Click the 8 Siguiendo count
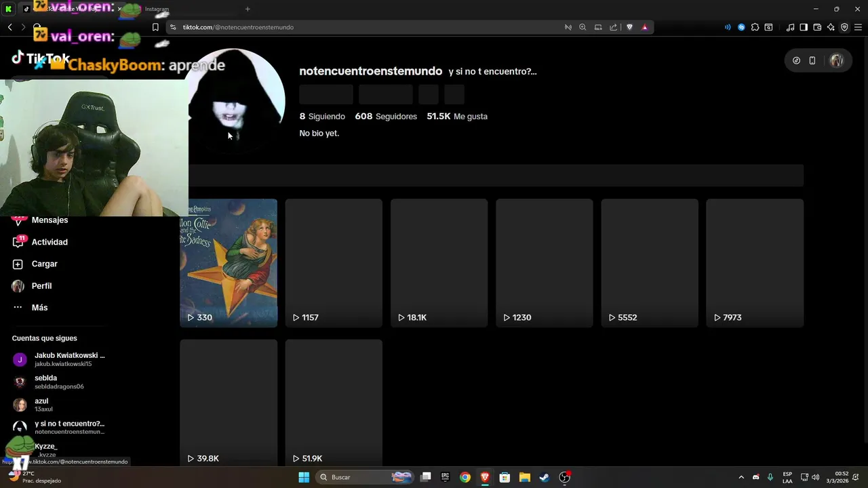Viewport: 868px width, 488px height. 322,117
